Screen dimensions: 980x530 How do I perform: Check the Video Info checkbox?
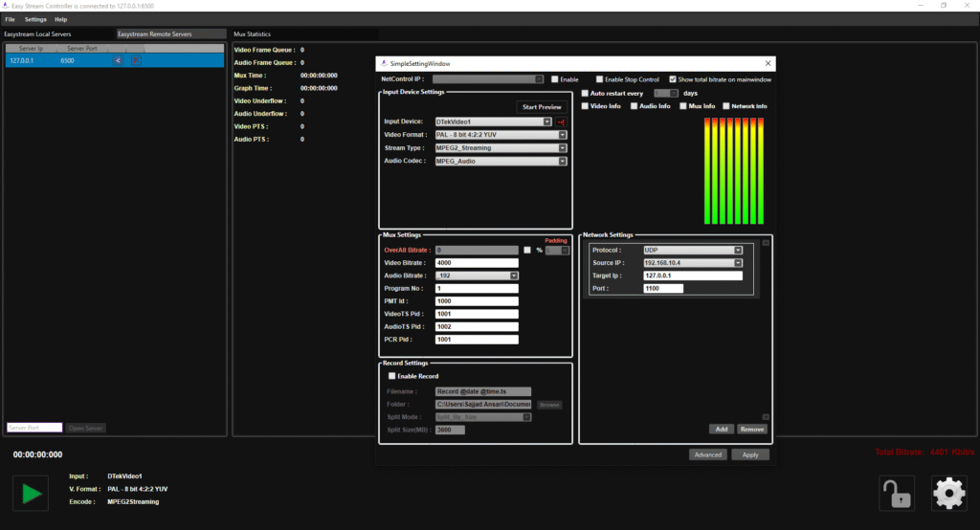[x=586, y=106]
